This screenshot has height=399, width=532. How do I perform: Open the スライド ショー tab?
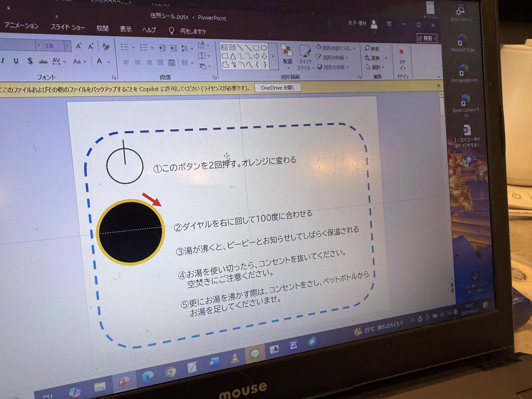point(68,27)
